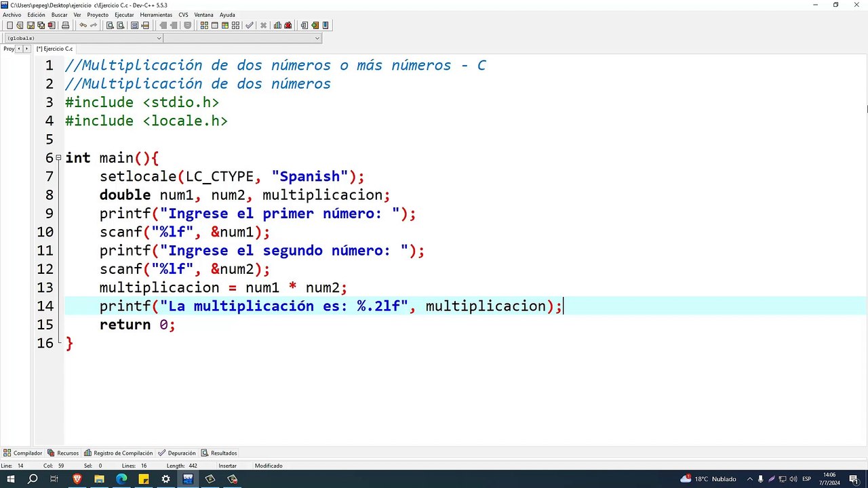Click the Toggle Bookmark icon
The image size is (868, 488).
click(x=187, y=25)
